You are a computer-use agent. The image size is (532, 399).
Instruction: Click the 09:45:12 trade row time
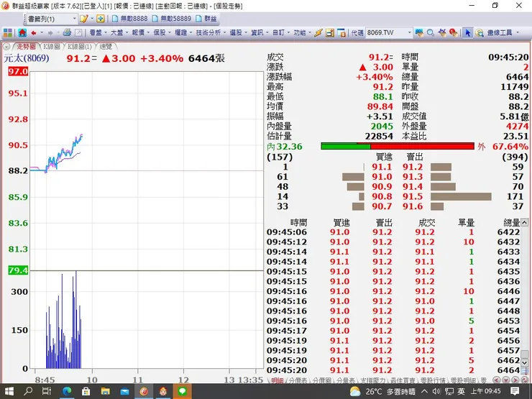(287, 242)
